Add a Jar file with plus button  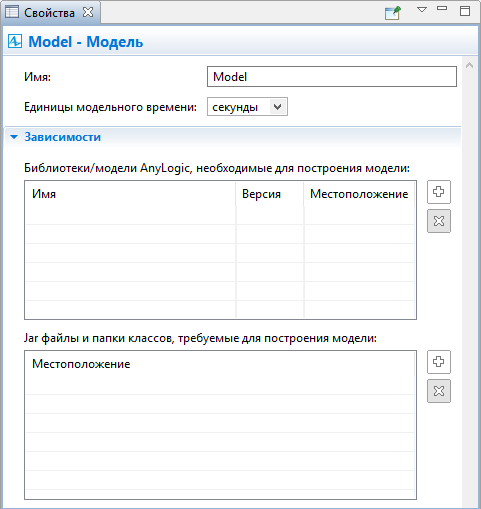(x=439, y=362)
